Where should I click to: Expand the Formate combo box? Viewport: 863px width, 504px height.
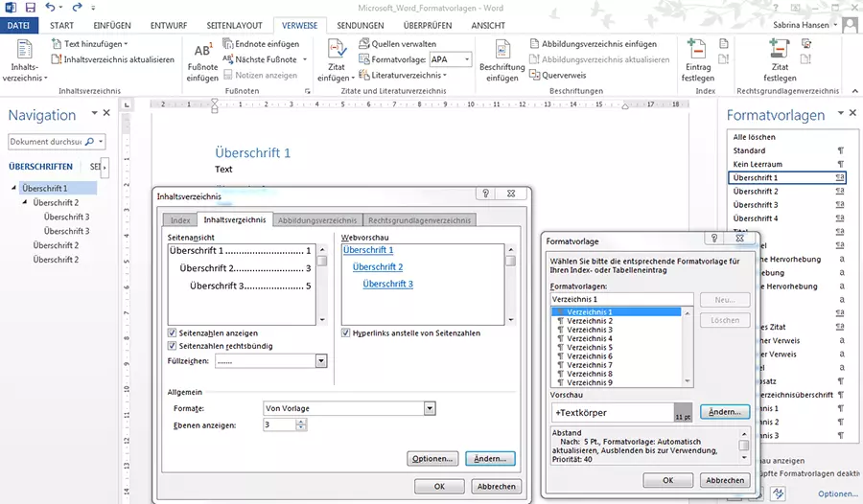(429, 408)
